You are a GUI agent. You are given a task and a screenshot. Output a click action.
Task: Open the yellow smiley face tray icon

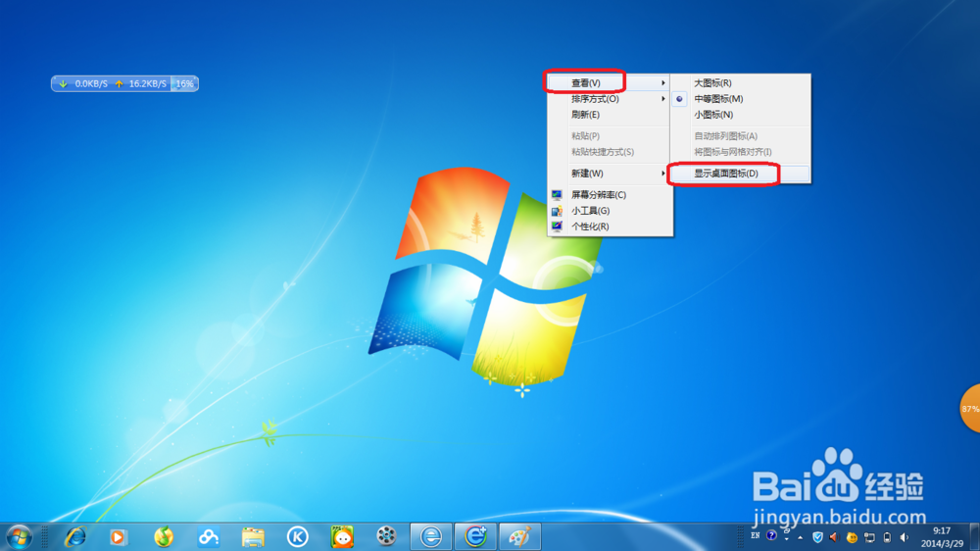click(x=852, y=537)
